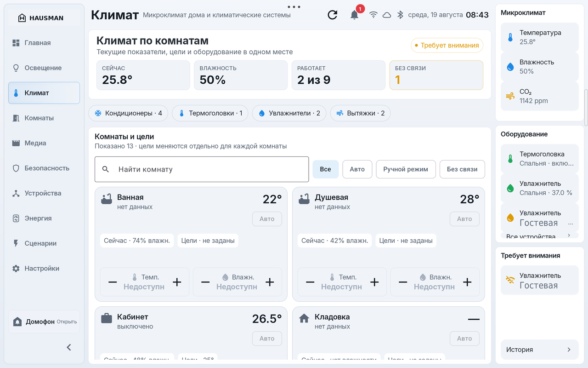Click the right panel vertical scrollbar
The height and width of the screenshot is (368, 588).
click(x=586, y=107)
